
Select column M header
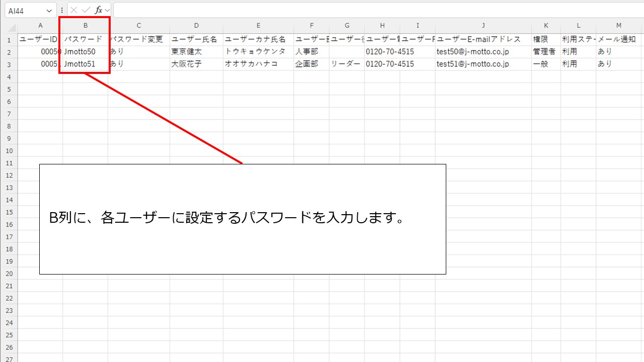(618, 26)
